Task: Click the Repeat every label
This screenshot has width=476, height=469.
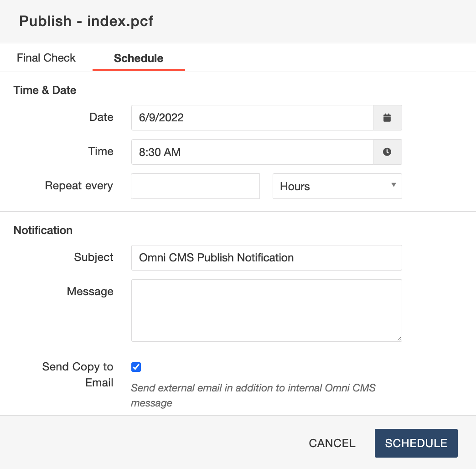Action: tap(79, 186)
